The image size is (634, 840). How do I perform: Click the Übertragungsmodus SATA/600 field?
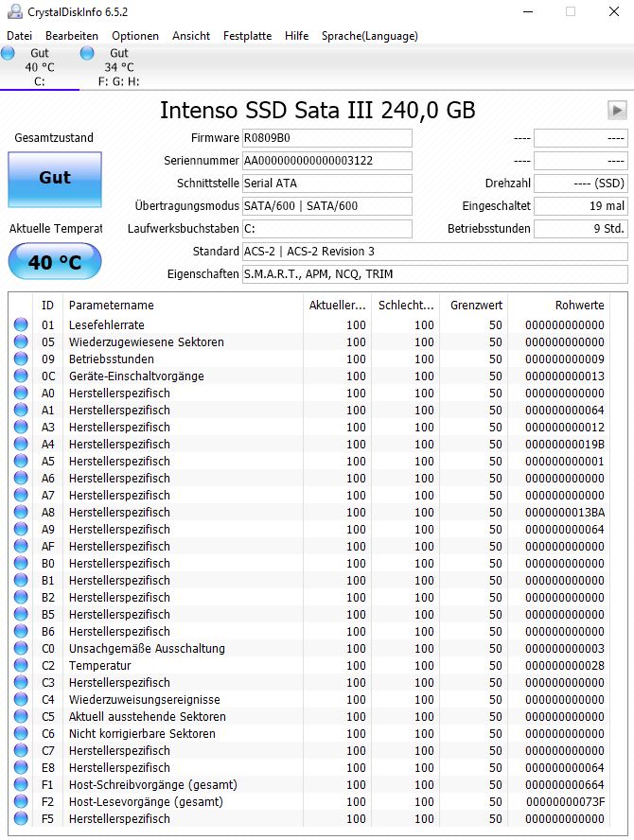click(326, 205)
